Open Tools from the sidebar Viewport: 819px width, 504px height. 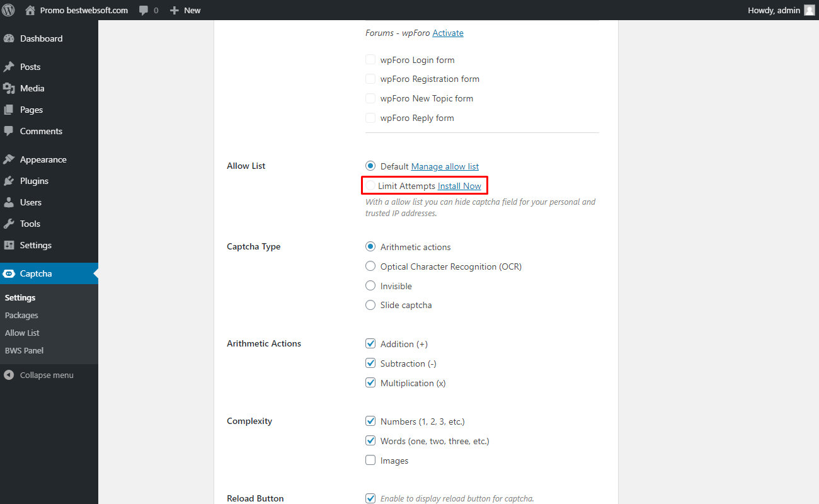pyautogui.click(x=49, y=224)
